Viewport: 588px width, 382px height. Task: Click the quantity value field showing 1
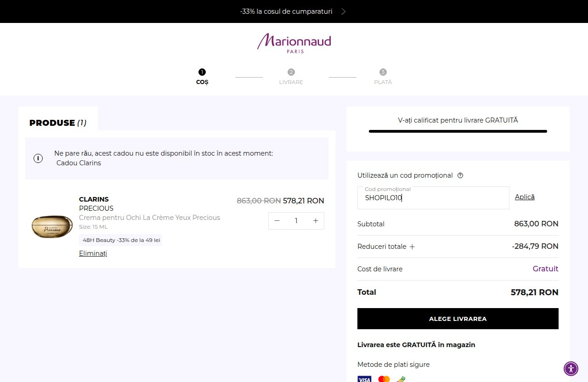point(296,221)
